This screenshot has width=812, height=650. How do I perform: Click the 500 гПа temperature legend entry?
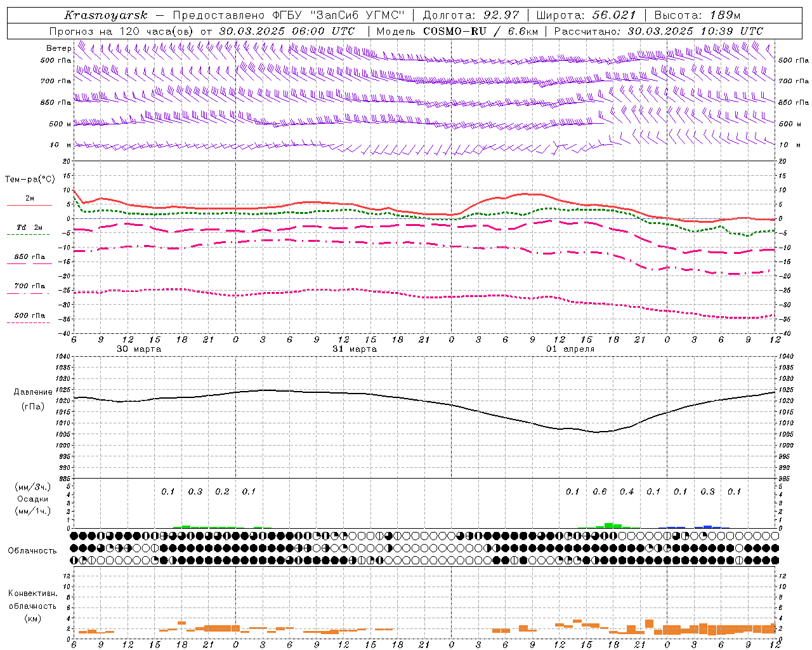coord(30,315)
